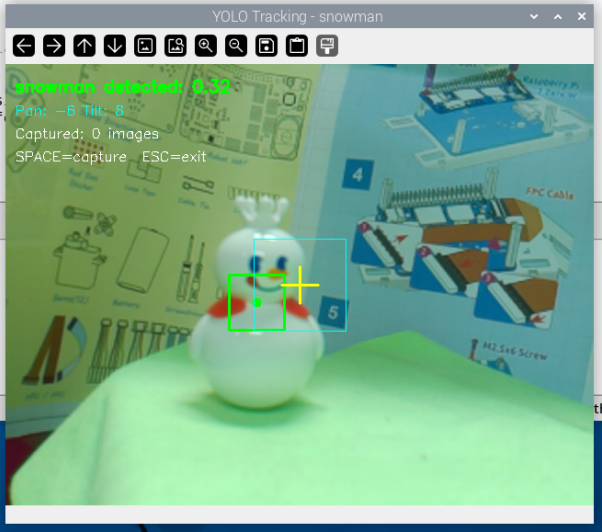This screenshot has width=602, height=532.
Task: Pan the image right with the right-arrow icon
Action: coord(54,46)
